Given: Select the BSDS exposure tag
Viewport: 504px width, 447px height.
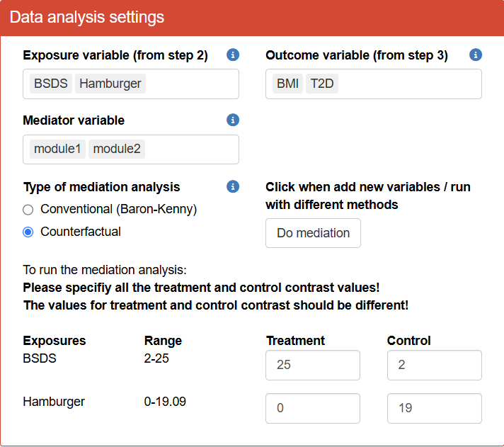Looking at the screenshot, I should [51, 84].
